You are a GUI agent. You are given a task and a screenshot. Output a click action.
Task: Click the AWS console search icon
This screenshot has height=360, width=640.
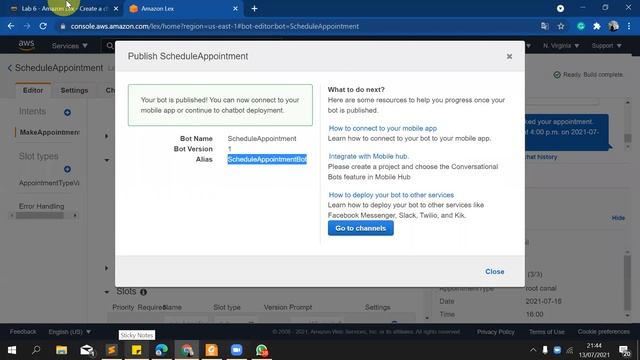pos(110,46)
